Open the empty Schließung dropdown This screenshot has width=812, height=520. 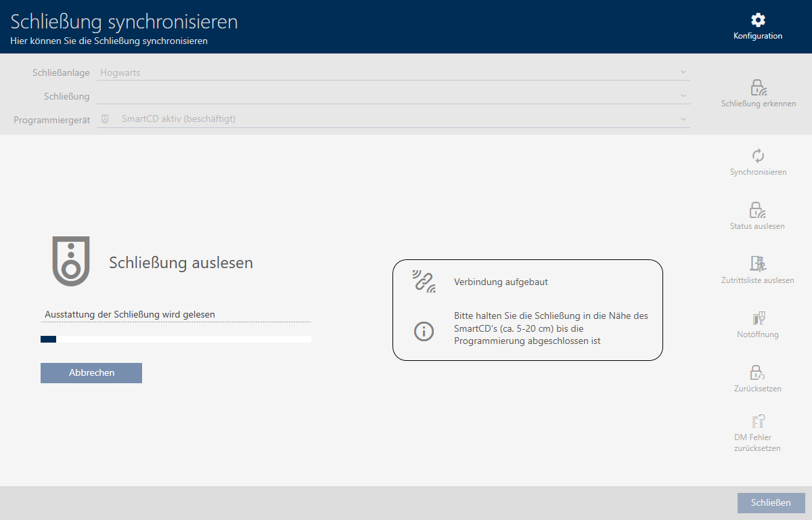[x=392, y=96]
